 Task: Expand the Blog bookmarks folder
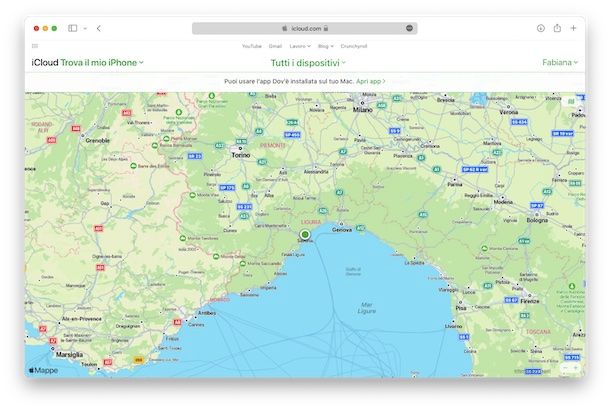pyautogui.click(x=325, y=46)
